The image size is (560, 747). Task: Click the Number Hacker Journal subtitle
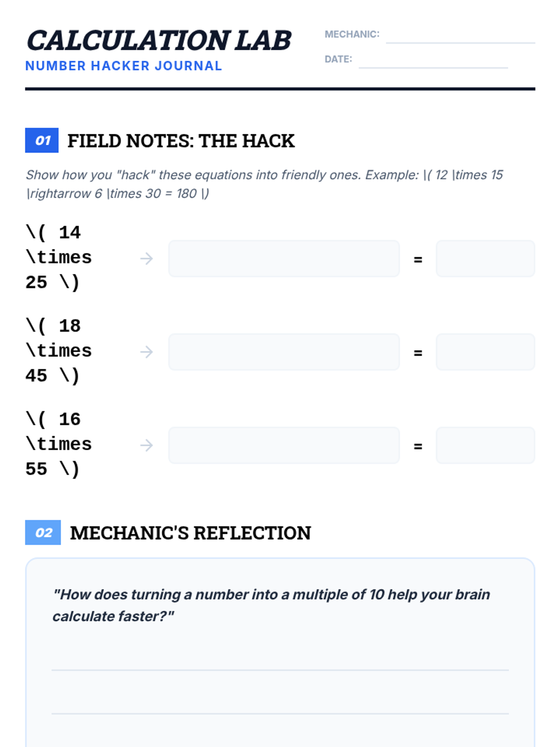[x=124, y=66]
